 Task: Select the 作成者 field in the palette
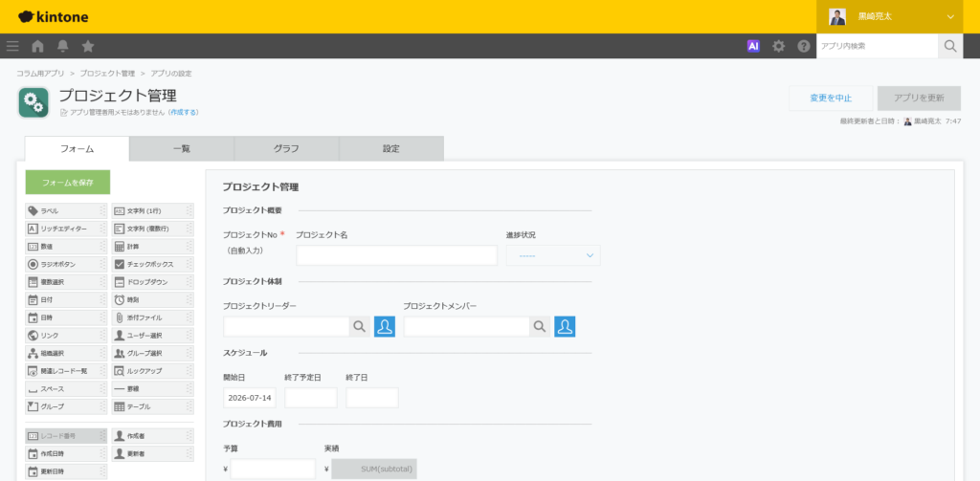coord(152,435)
